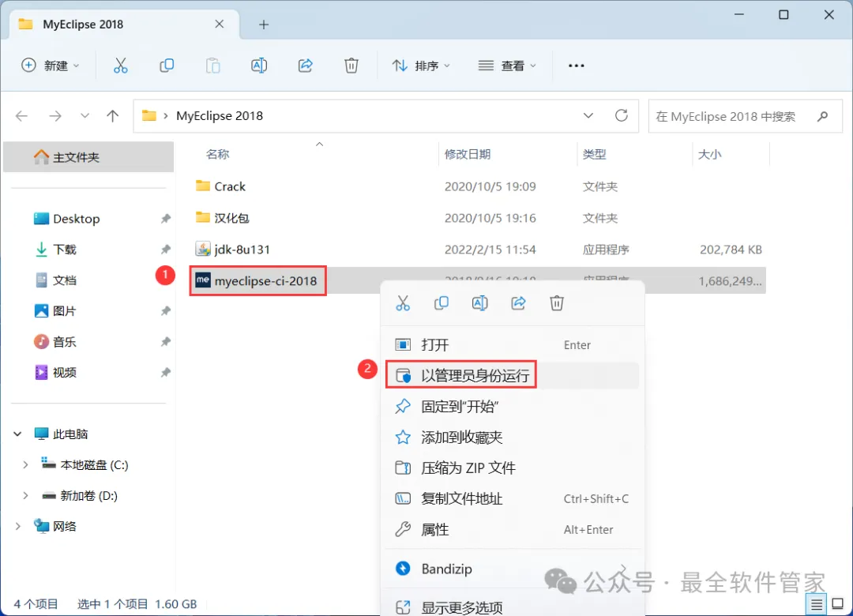Screen dimensions: 853x616
Task: Select 主文件夹 in the sidebar
Action: point(88,157)
